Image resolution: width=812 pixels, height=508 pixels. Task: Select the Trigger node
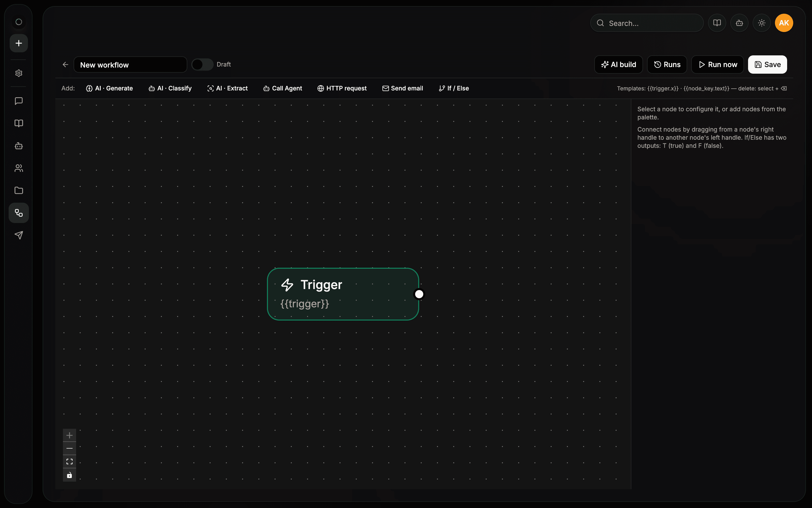click(343, 294)
